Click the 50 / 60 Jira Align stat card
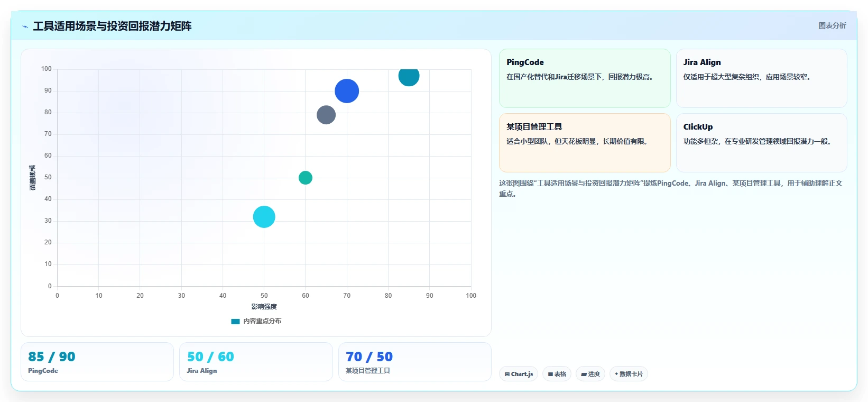Screen dimensions: 868x402 256,362
